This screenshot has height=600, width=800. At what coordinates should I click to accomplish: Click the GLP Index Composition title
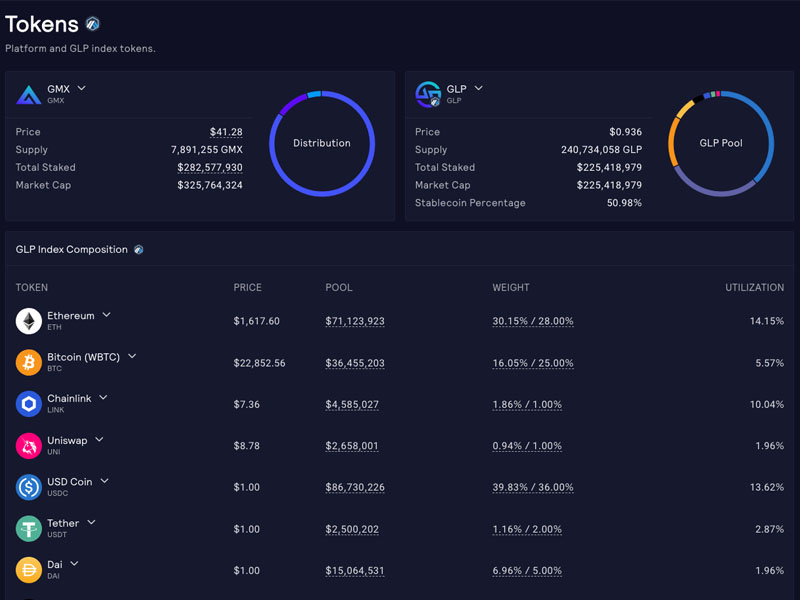(71, 249)
